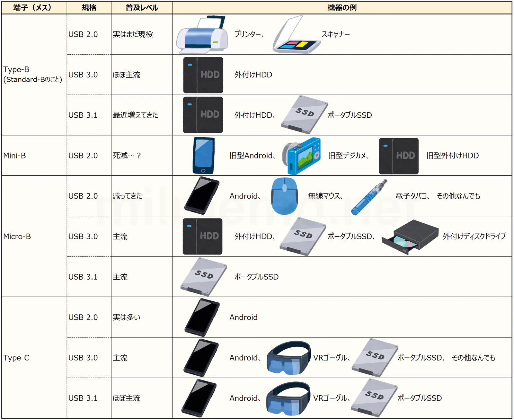
Task: Click the blue digital camera icon
Action: (x=301, y=156)
